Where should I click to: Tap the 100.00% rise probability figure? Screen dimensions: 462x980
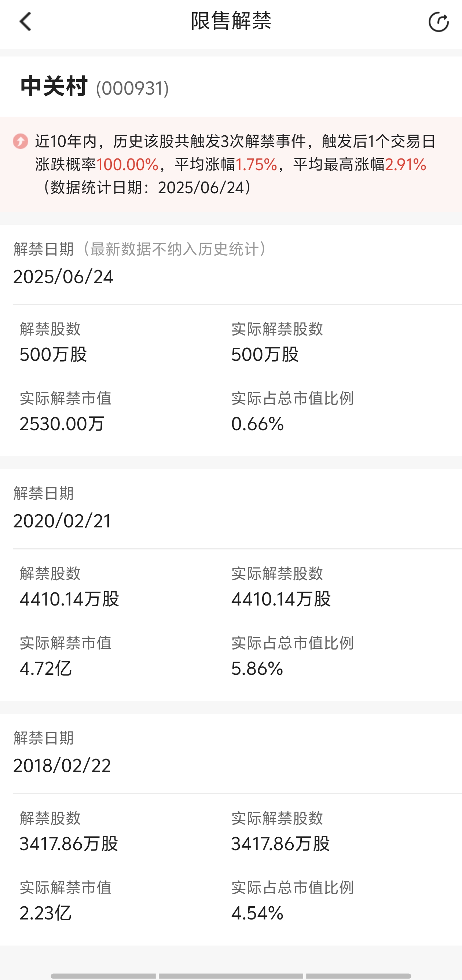click(x=127, y=165)
